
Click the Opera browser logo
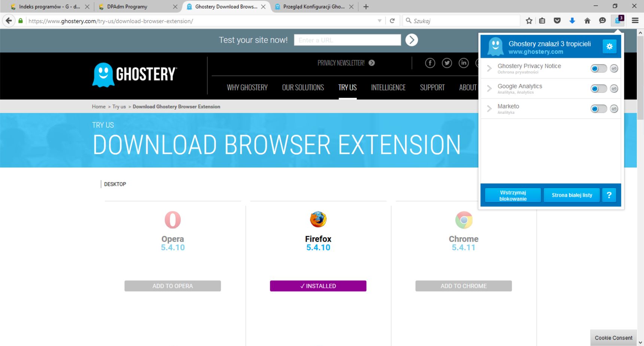(x=173, y=220)
